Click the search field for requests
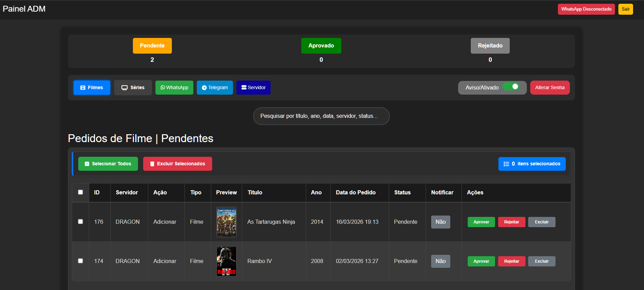Viewport: 644px width, 290px height. (x=321, y=116)
